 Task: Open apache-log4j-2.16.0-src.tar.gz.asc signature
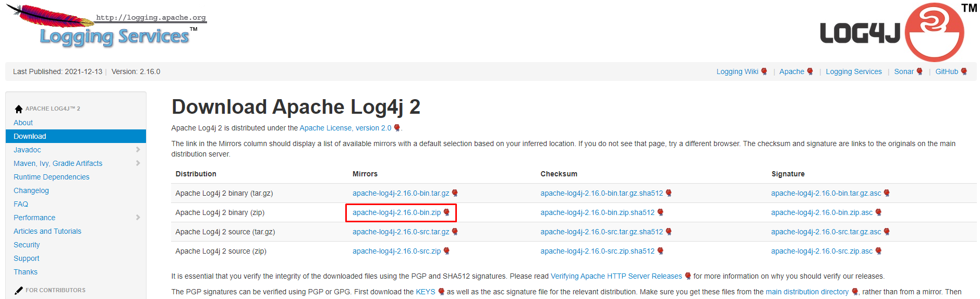pyautogui.click(x=826, y=232)
